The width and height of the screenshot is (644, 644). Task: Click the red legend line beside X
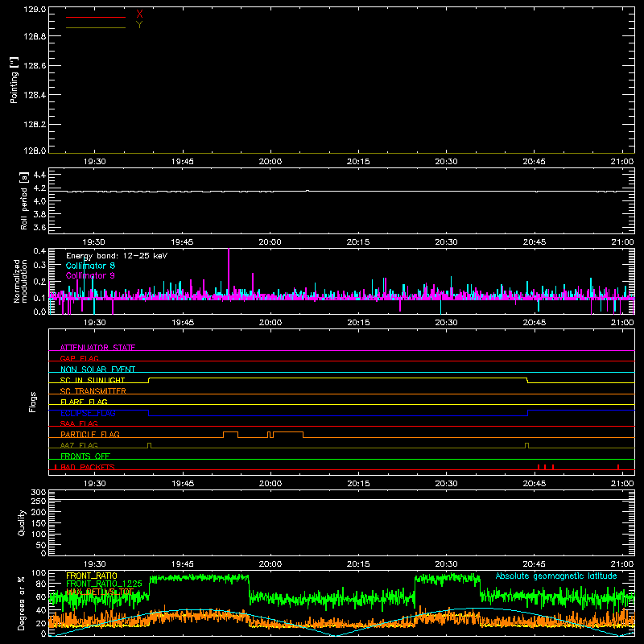[96, 17]
